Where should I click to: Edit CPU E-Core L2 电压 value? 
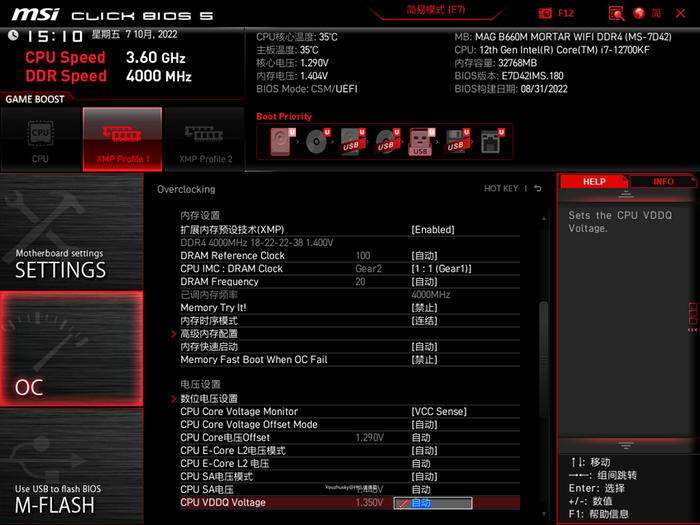421,463
